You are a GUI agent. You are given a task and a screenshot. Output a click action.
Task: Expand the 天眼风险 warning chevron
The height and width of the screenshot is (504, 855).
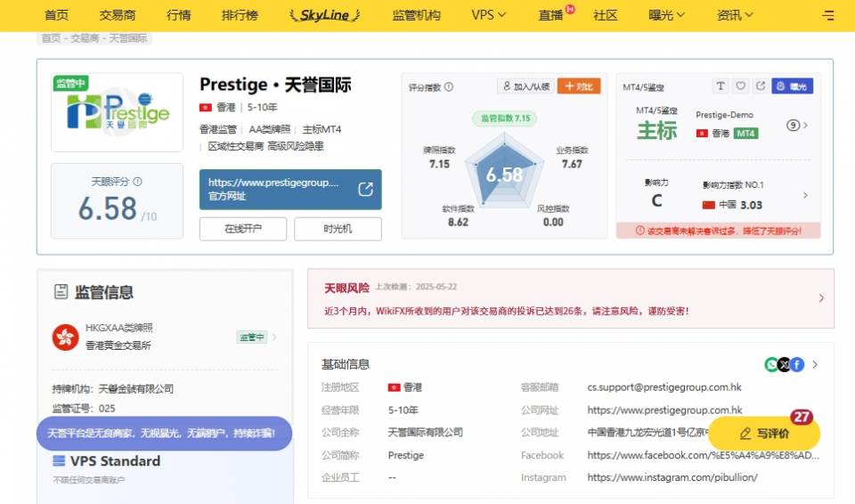[821, 297]
